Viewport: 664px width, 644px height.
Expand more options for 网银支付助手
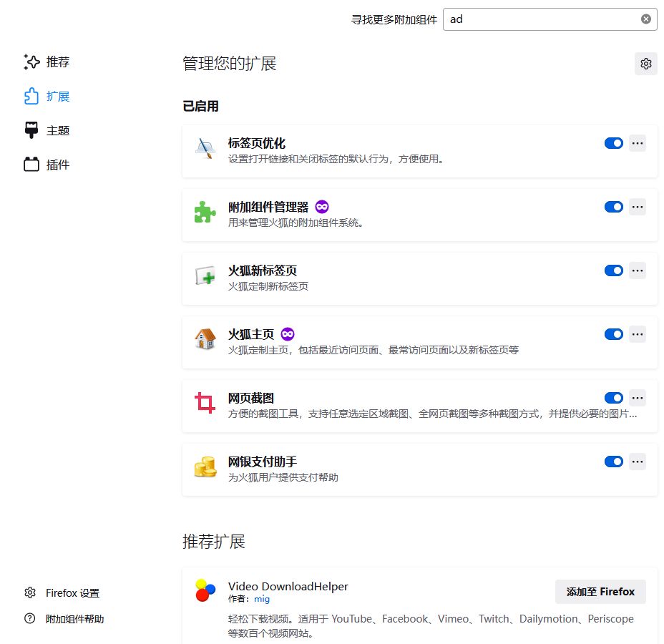[x=638, y=462]
